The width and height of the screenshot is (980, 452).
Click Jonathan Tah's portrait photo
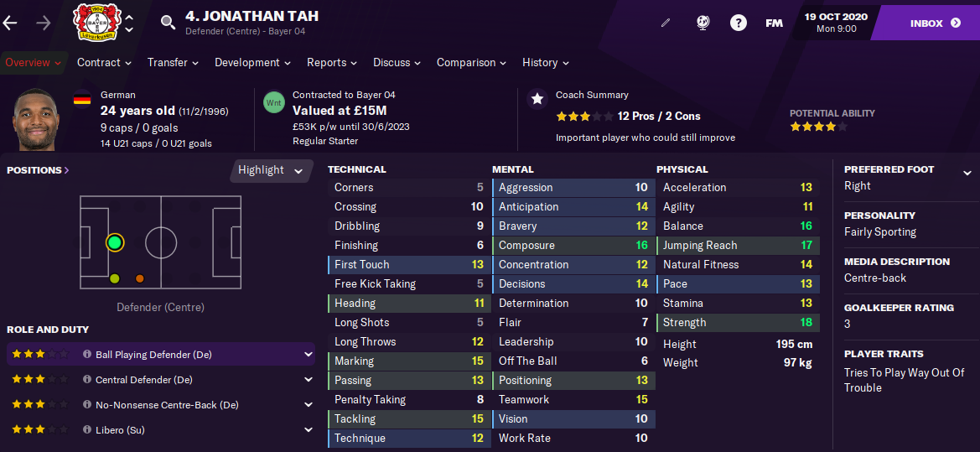pyautogui.click(x=37, y=118)
